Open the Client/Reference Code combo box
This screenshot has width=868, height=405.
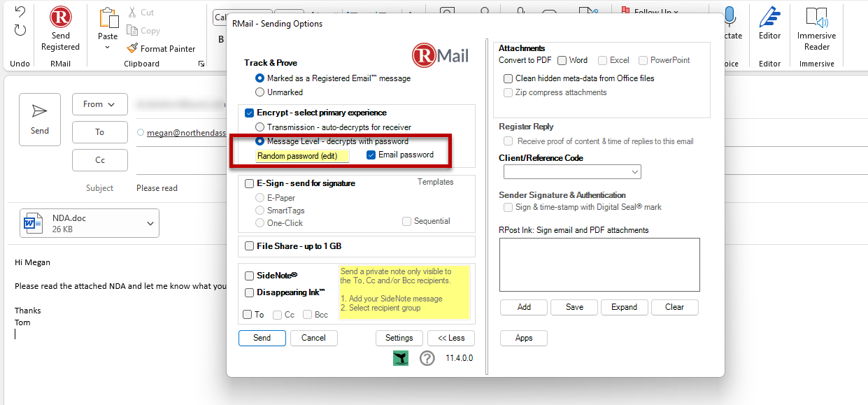click(x=572, y=171)
